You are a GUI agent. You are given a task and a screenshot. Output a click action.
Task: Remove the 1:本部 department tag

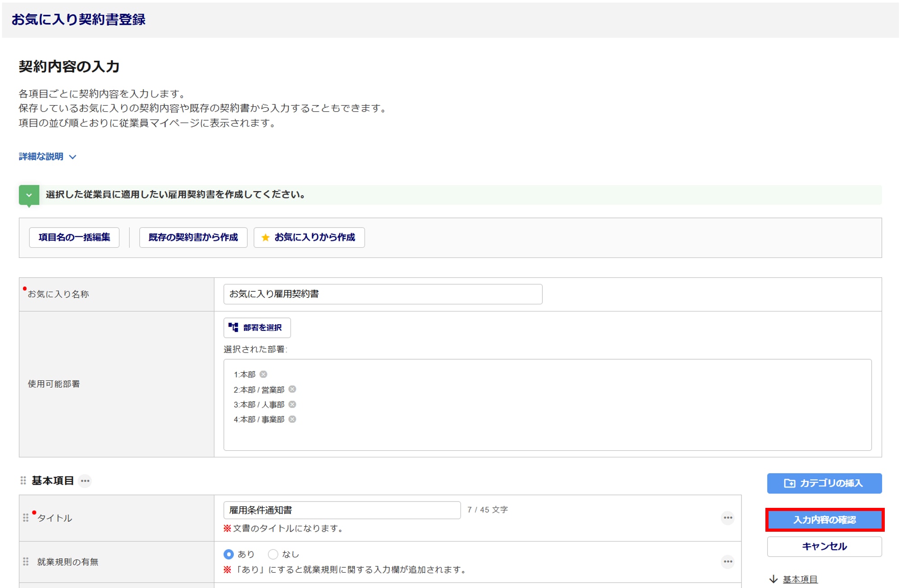tap(264, 374)
